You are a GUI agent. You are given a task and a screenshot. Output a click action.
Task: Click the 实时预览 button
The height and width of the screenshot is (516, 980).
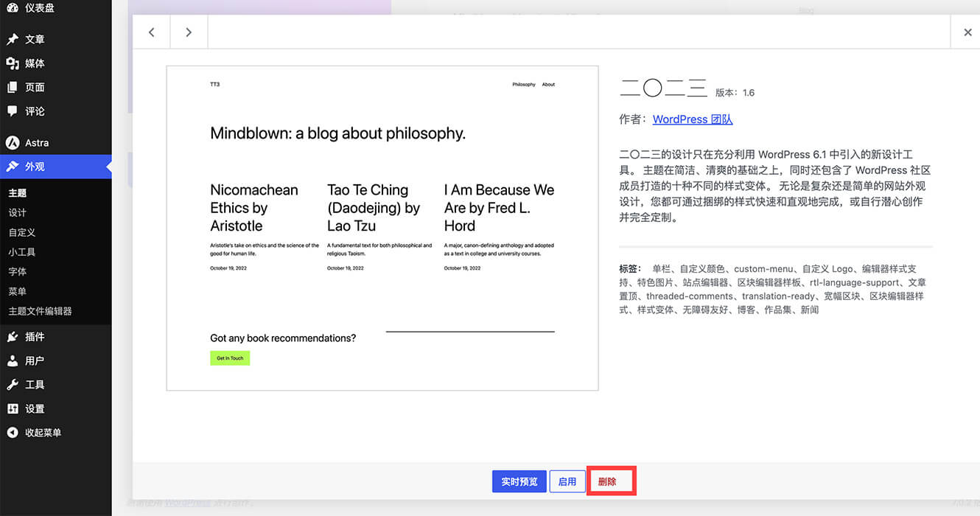tap(519, 481)
